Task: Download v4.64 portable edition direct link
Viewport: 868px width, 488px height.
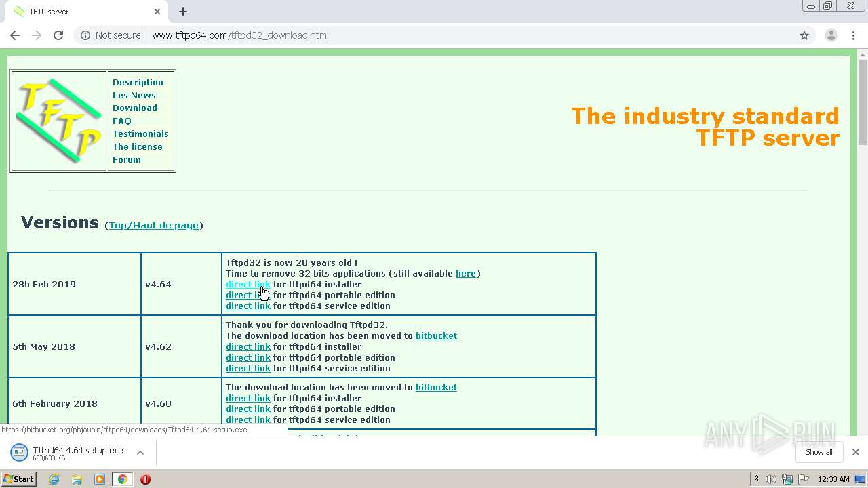Action: pos(248,295)
